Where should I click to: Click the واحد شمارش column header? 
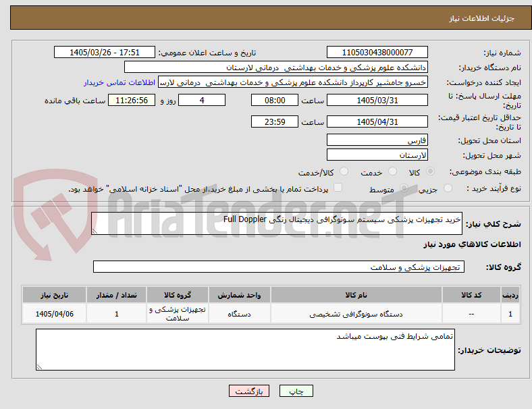click(240, 295)
